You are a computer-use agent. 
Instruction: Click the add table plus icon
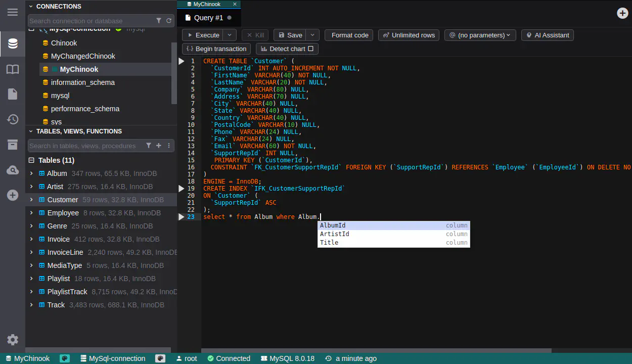point(159,146)
